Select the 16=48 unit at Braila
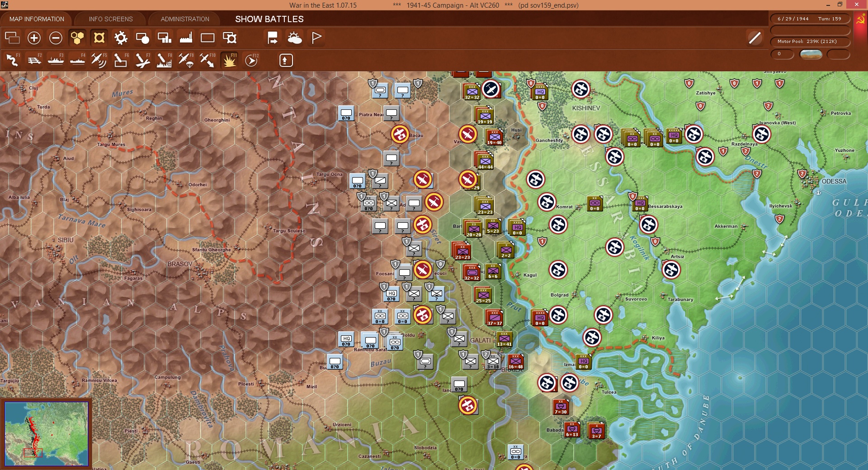 [515, 362]
